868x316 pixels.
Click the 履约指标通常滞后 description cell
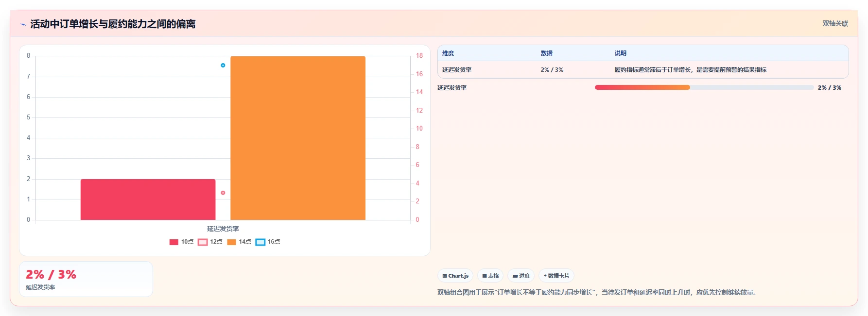[x=690, y=70]
